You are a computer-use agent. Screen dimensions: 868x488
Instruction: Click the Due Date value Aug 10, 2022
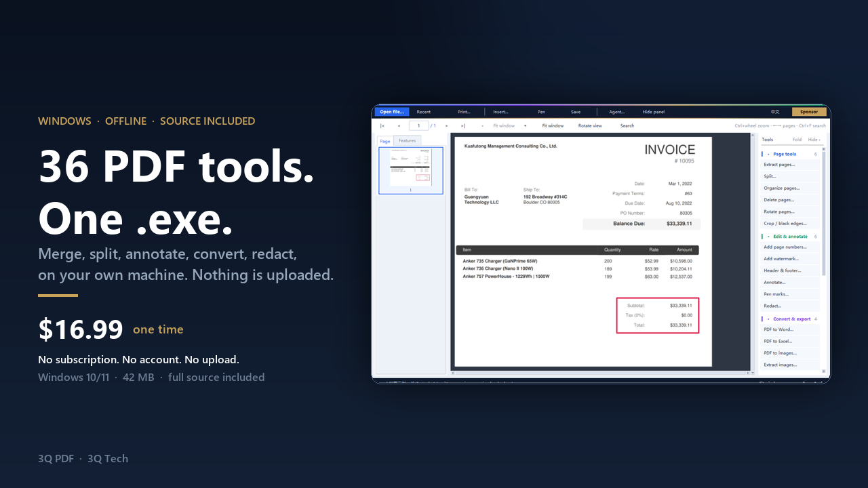click(679, 203)
